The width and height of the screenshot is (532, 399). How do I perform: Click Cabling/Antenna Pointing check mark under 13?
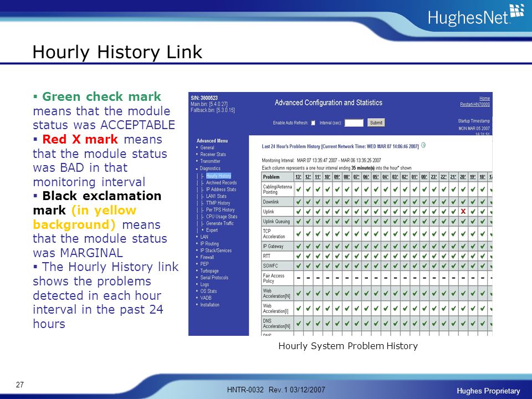point(299,190)
